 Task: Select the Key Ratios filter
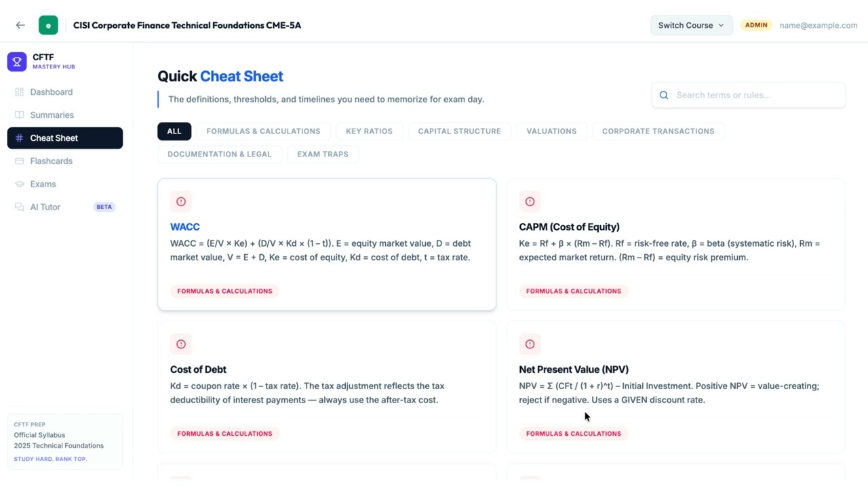(x=369, y=131)
